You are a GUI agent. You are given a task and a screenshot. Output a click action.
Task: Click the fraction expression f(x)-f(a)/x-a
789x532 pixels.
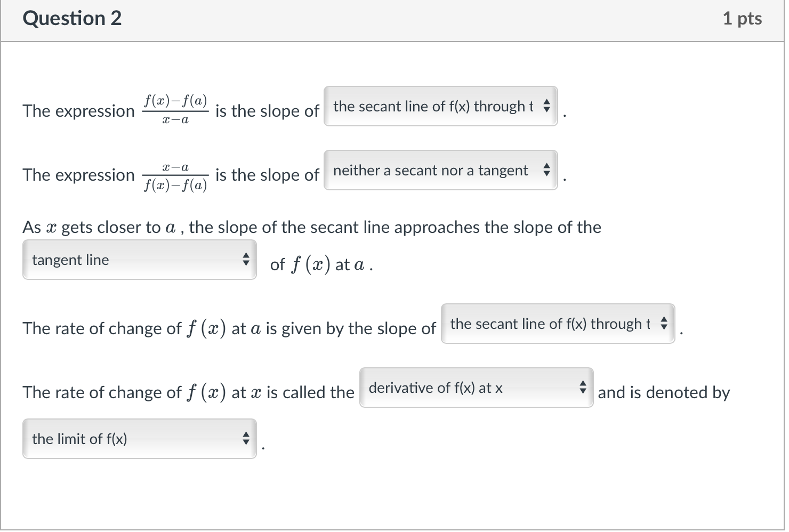(175, 110)
